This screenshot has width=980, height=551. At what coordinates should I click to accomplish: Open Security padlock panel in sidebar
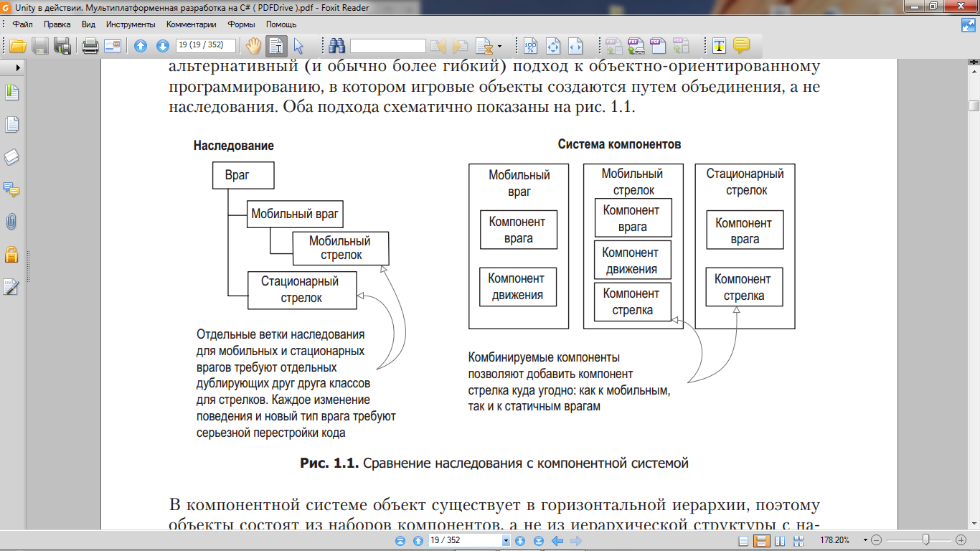[11, 254]
